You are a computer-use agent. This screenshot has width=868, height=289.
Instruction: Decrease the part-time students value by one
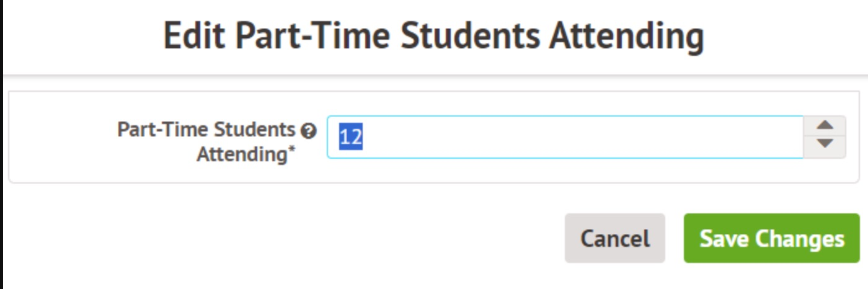(824, 144)
